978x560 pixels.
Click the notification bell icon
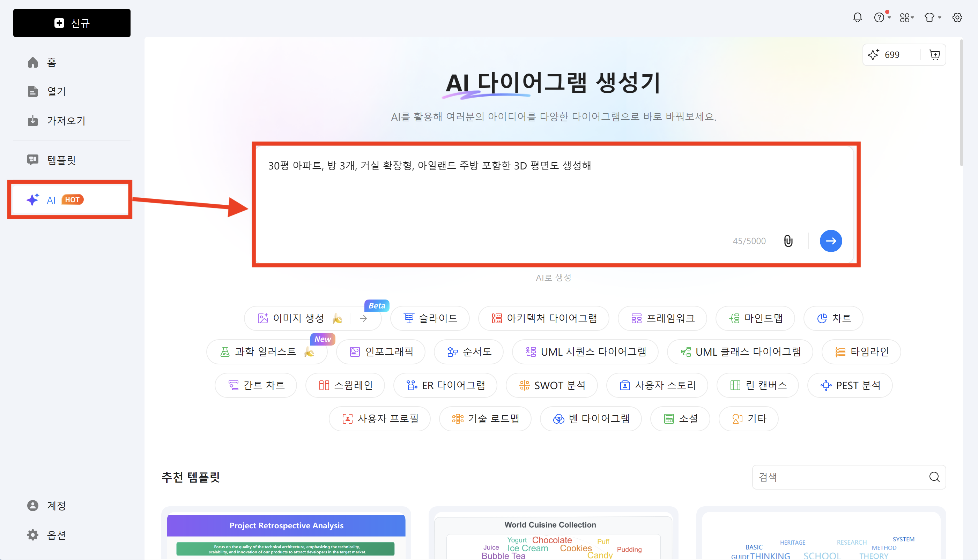pyautogui.click(x=857, y=18)
